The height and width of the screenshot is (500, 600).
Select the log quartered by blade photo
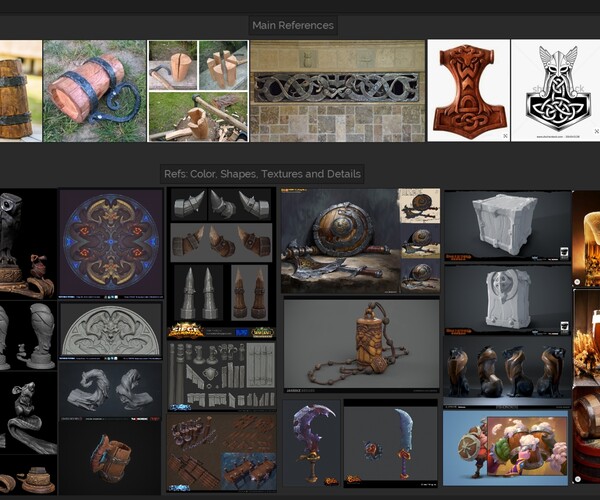[223, 65]
